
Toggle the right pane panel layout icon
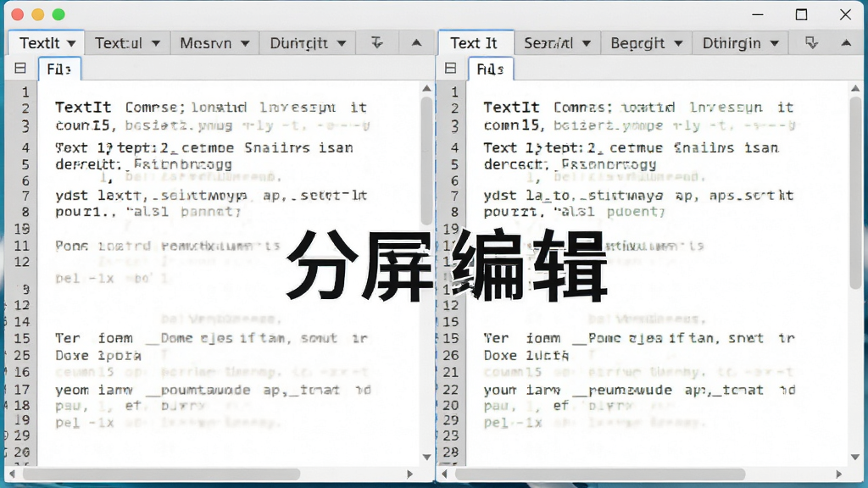click(x=451, y=68)
